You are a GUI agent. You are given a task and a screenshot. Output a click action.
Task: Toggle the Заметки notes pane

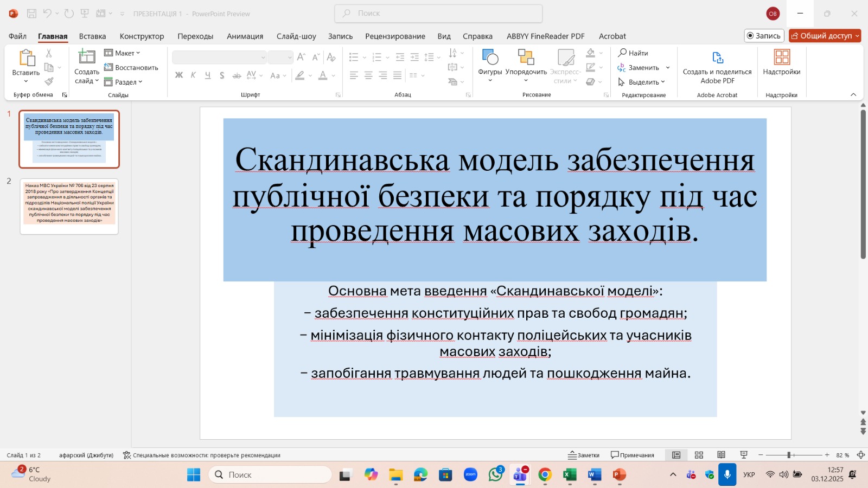584,455
